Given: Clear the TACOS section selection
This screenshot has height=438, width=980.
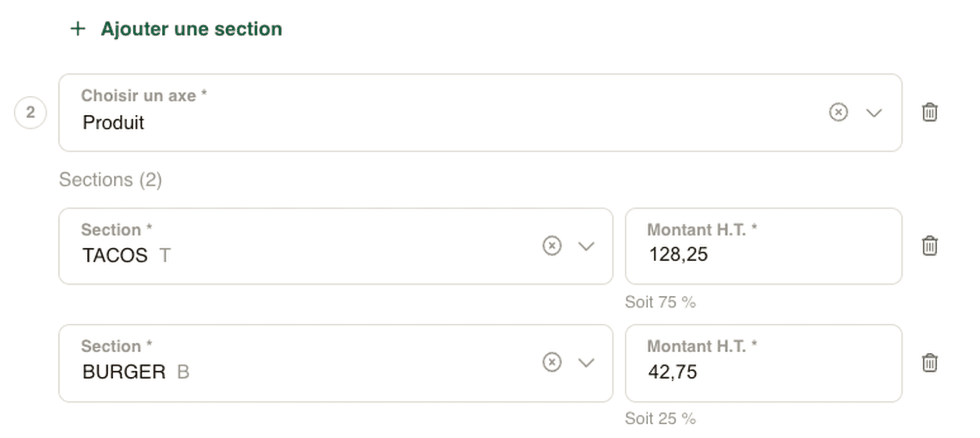Looking at the screenshot, I should pyautogui.click(x=552, y=246).
